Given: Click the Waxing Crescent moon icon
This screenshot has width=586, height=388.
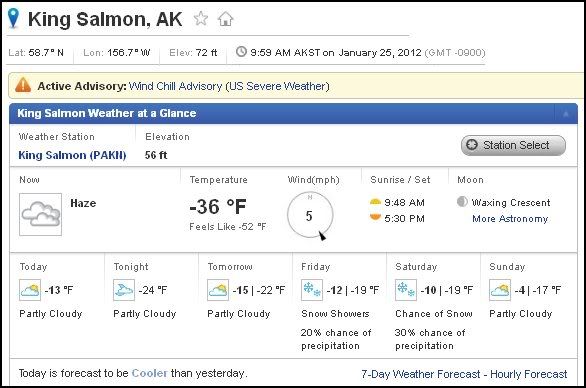Looking at the screenshot, I should [x=462, y=202].
